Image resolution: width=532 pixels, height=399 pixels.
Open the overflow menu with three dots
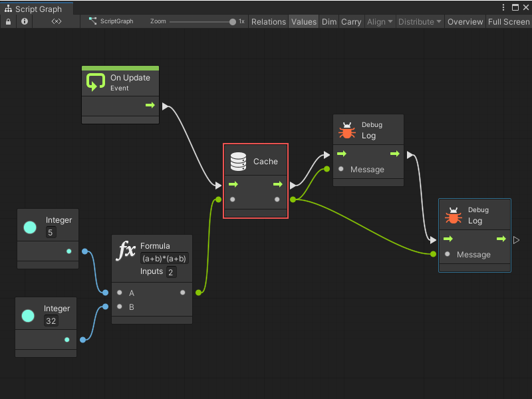[x=503, y=7]
